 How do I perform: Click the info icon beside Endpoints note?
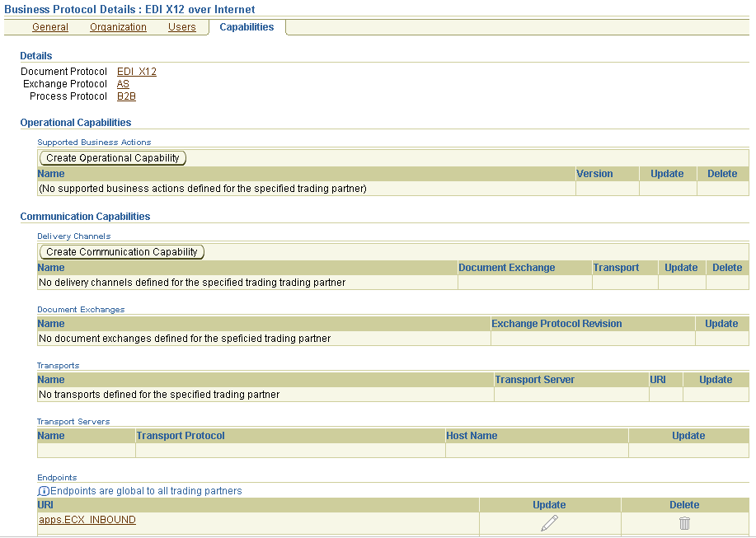(x=44, y=491)
